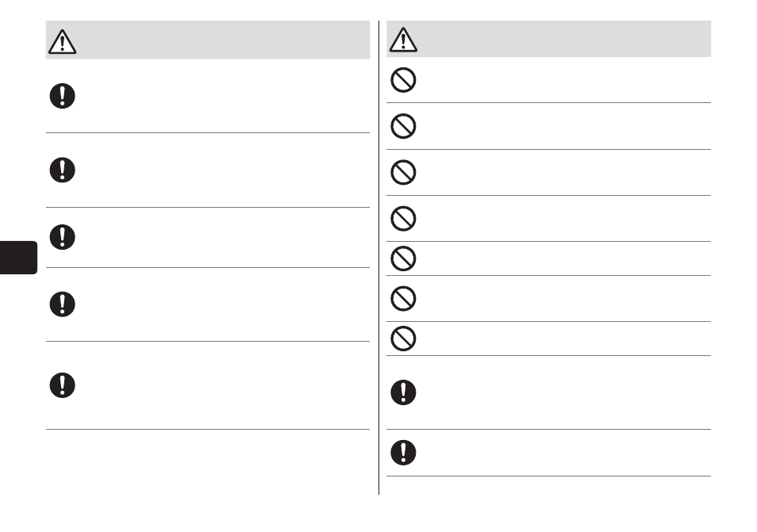Click the fifth prohibition icon in right column

[403, 258]
